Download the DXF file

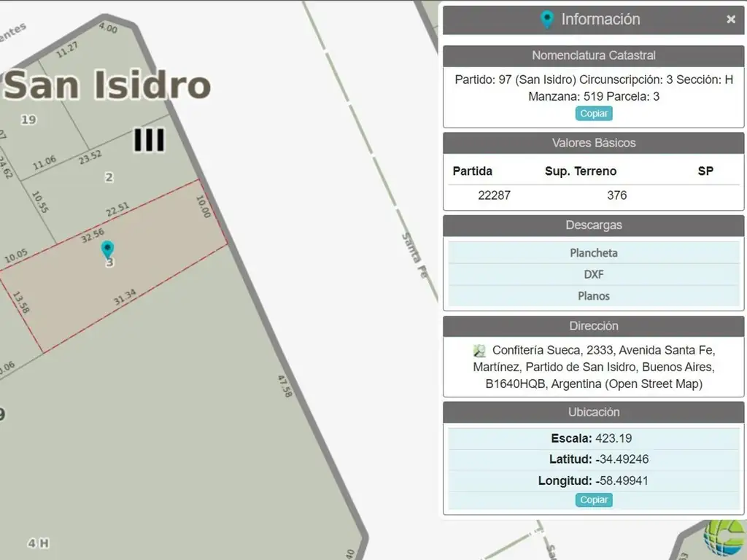[594, 274]
